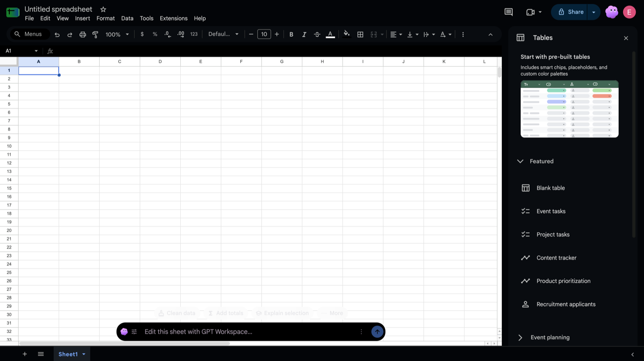644x361 pixels.
Task: Decrease decimal places icon
Action: coord(168,34)
